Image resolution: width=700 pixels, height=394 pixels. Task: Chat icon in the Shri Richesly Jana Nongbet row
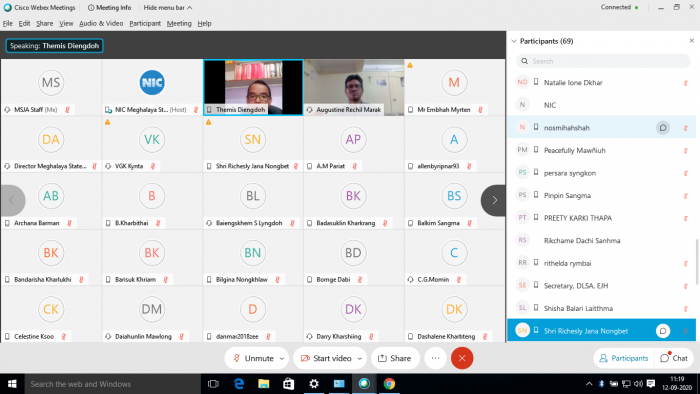(x=663, y=331)
